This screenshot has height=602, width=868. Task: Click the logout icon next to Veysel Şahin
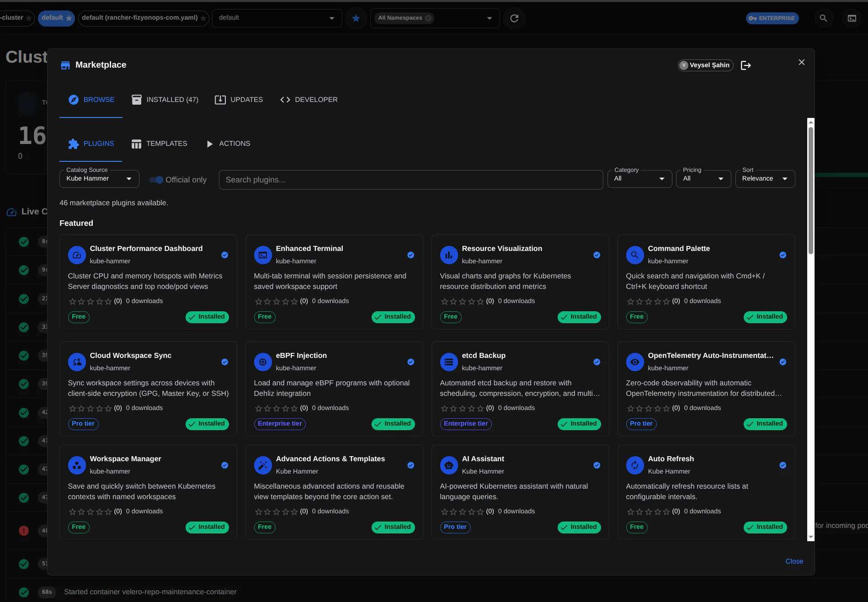coord(746,65)
